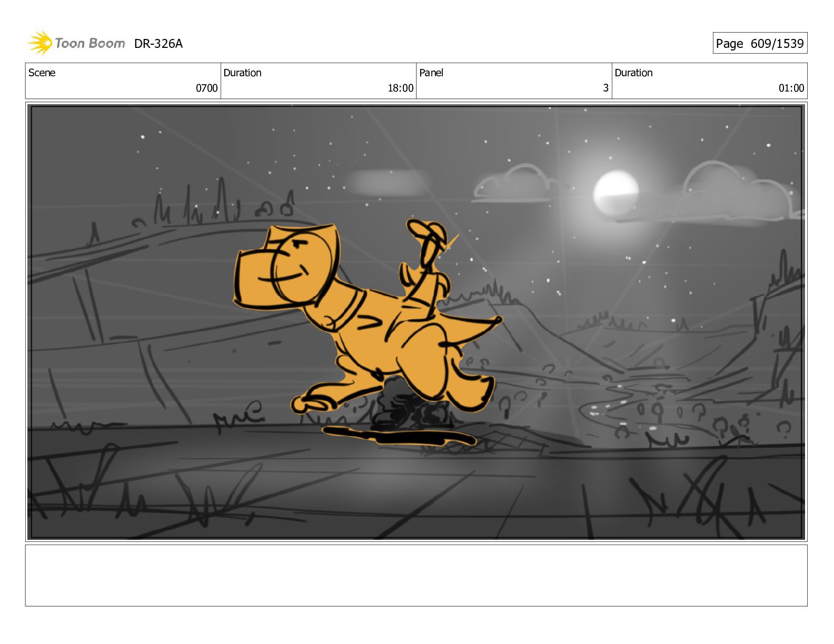Click the panel number 3
Screen dimensions: 834x644
click(605, 88)
